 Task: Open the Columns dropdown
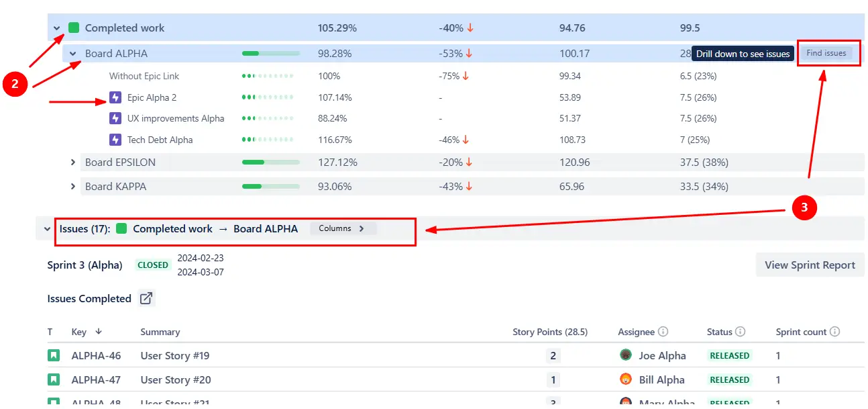pyautogui.click(x=343, y=228)
